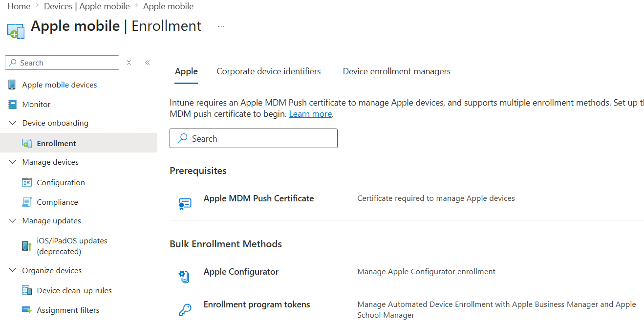Open Apple MDM Push Certificate

[258, 198]
